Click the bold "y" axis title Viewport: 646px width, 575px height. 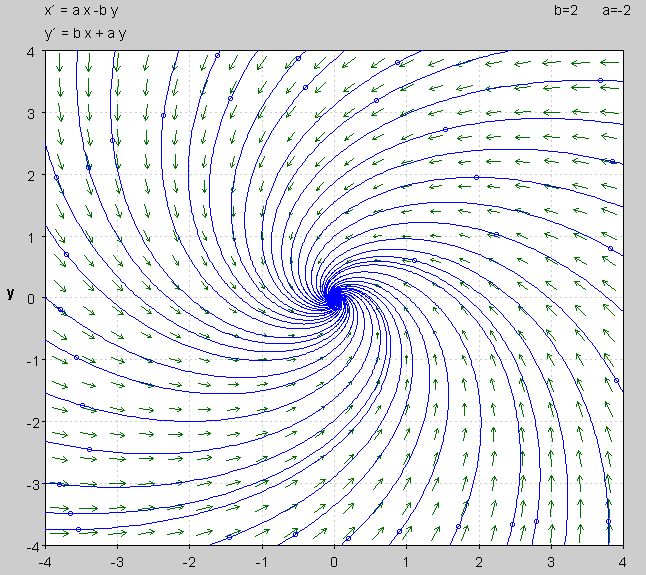11,294
